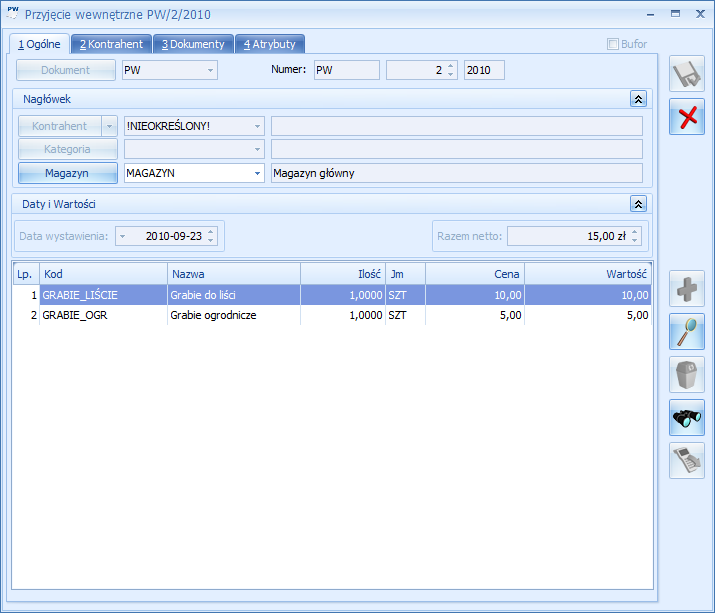Minimize the Przyjęcie wewnętrzne window
This screenshot has width=715, height=613.
(651, 15)
